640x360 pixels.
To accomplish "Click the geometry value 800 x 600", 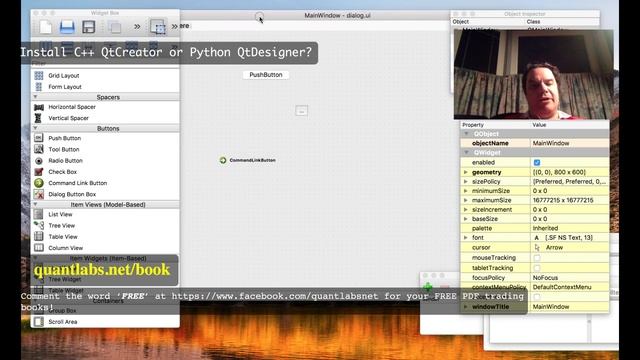I will pos(569,172).
